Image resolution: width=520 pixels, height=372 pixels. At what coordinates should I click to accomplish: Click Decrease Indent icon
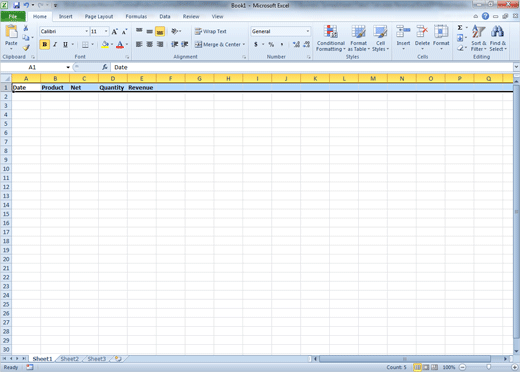click(174, 44)
